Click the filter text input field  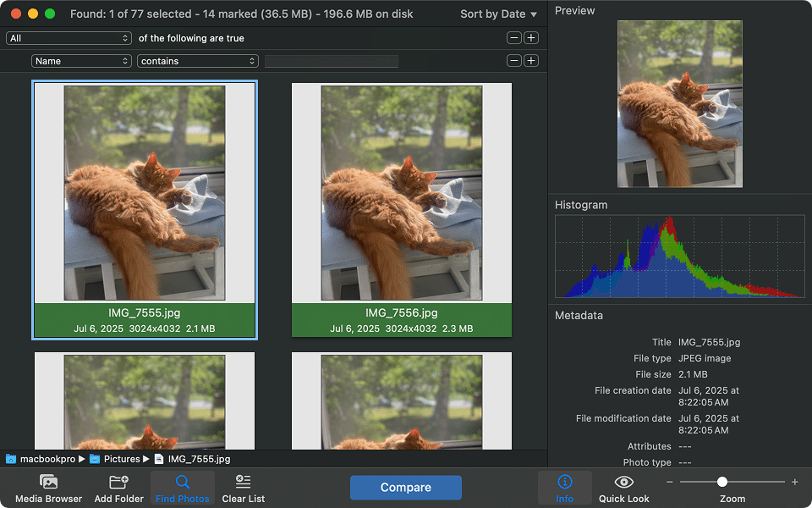tap(332, 61)
